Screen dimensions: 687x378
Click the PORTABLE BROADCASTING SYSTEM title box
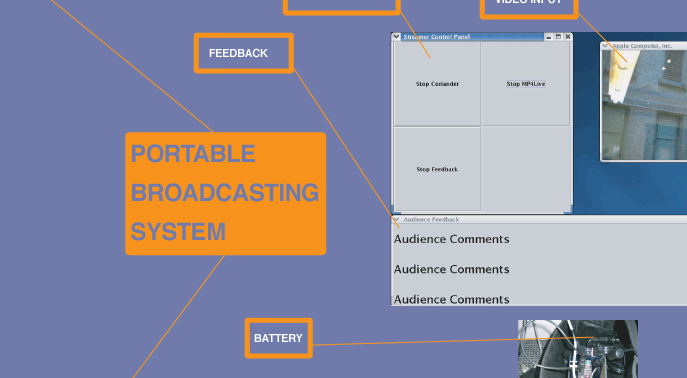coord(226,193)
